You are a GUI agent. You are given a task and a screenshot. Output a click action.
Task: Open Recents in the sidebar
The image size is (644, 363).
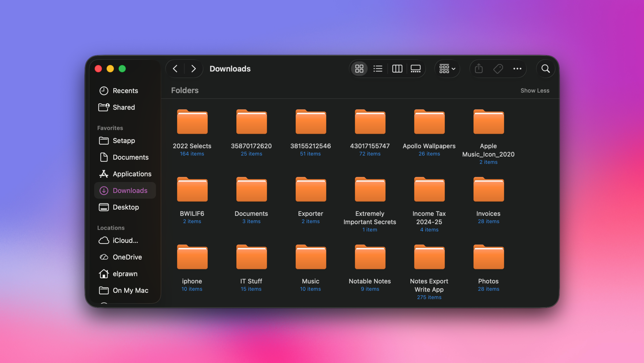[125, 91]
